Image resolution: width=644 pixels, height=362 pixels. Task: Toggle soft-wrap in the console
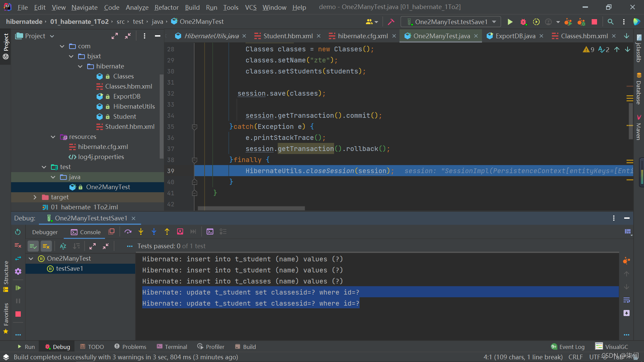pyautogui.click(x=627, y=300)
